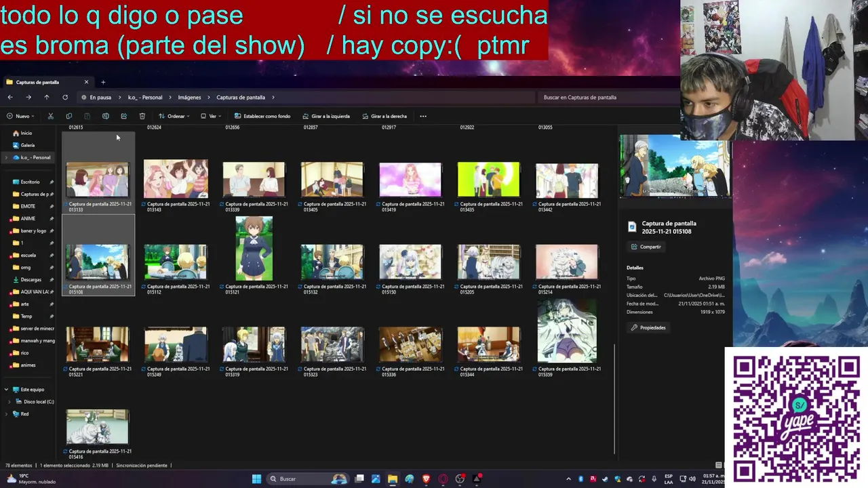Open the Ordenar dropdown

[173, 116]
